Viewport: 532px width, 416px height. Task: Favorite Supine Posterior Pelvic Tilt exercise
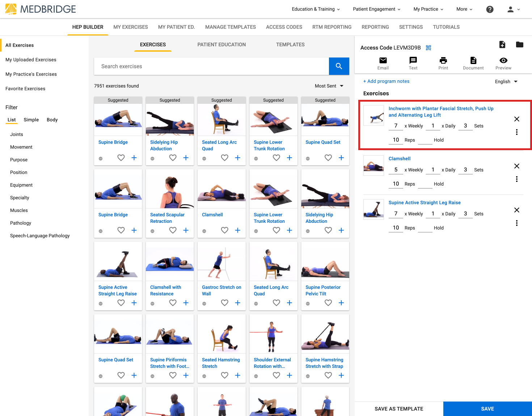[328, 303]
